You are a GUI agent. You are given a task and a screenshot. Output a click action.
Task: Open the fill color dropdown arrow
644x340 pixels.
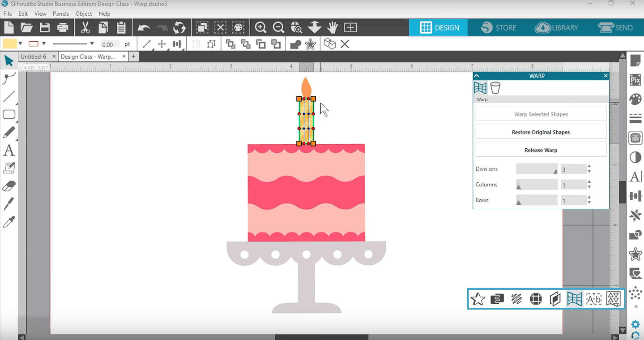pyautogui.click(x=20, y=44)
